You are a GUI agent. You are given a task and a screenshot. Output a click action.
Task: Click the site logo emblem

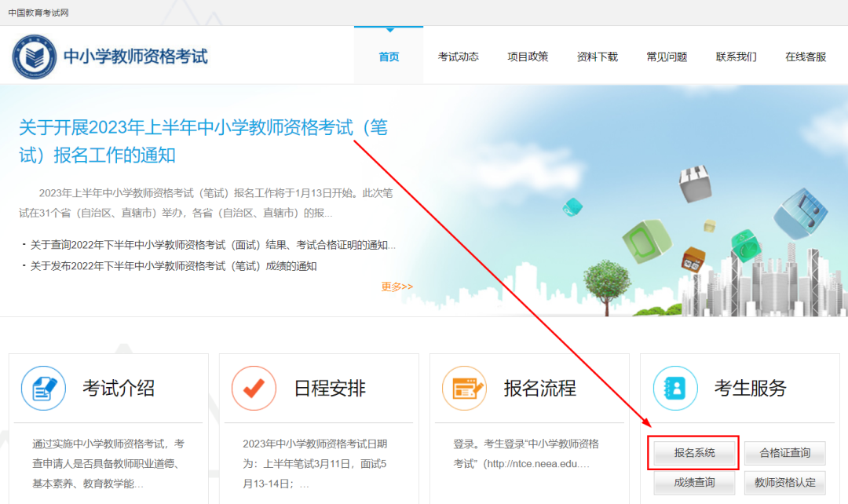[34, 57]
